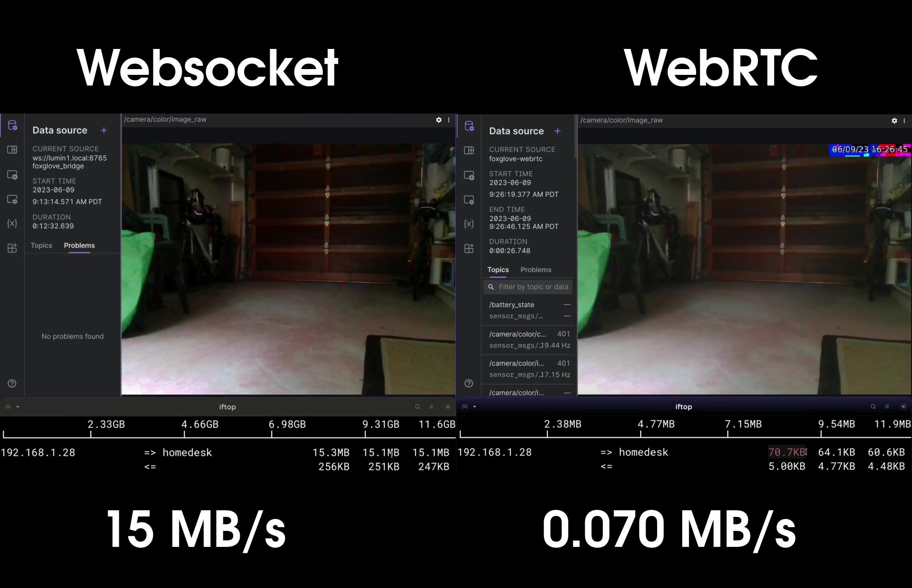The height and width of the screenshot is (588, 912).
Task: Click Data source icon in right sidebar
Action: (469, 126)
